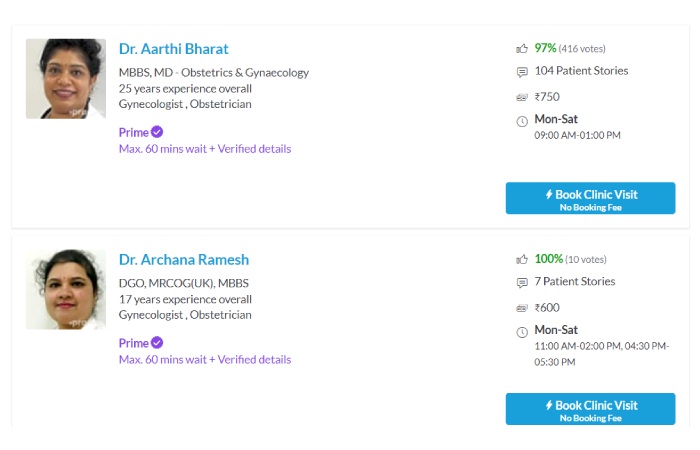Read the 104 Patient Stories

coord(581,71)
